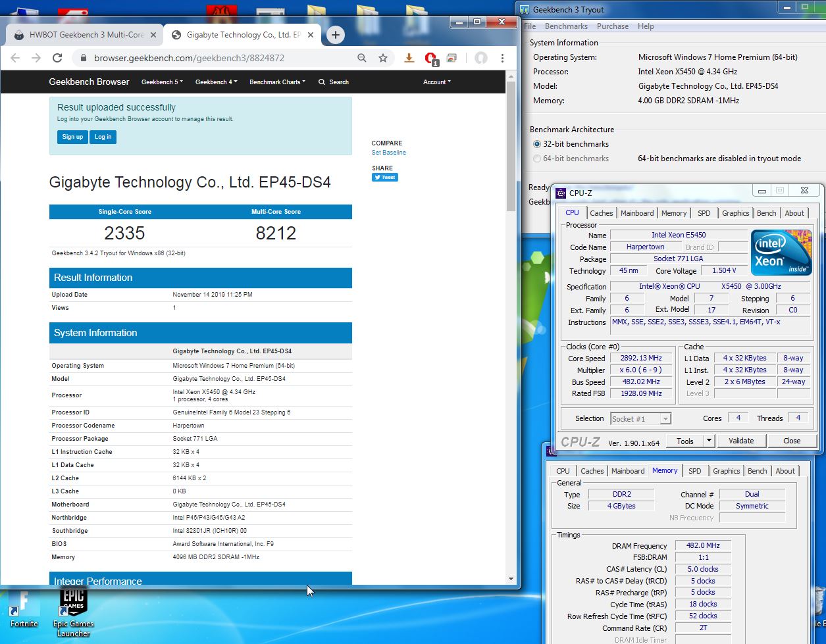Select SPD tab in lower CPU-Z window

pyautogui.click(x=694, y=471)
